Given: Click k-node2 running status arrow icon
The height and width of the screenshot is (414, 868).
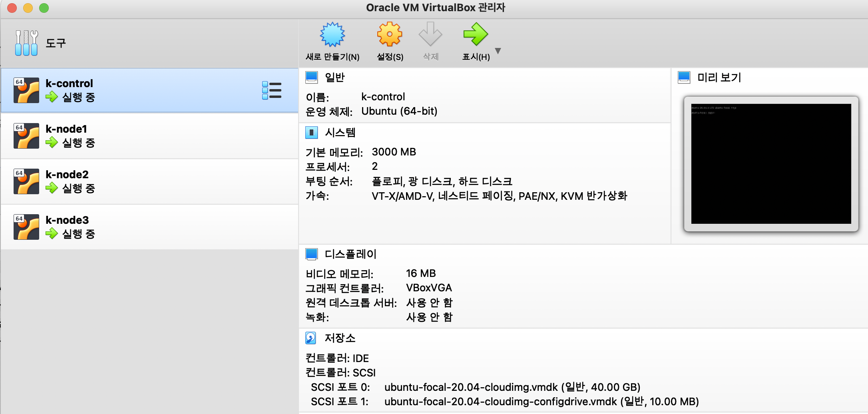Looking at the screenshot, I should [x=52, y=188].
